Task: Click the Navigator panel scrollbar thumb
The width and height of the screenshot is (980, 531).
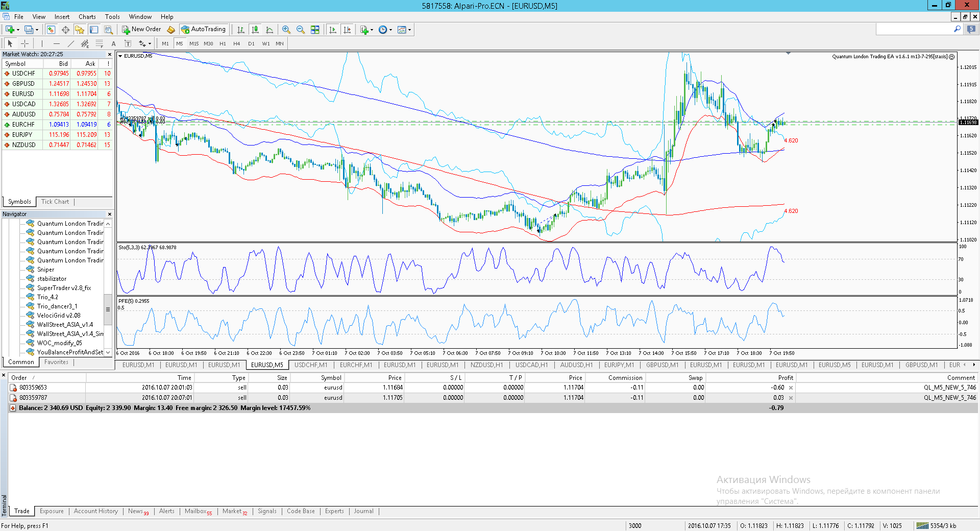Action: pos(108,309)
